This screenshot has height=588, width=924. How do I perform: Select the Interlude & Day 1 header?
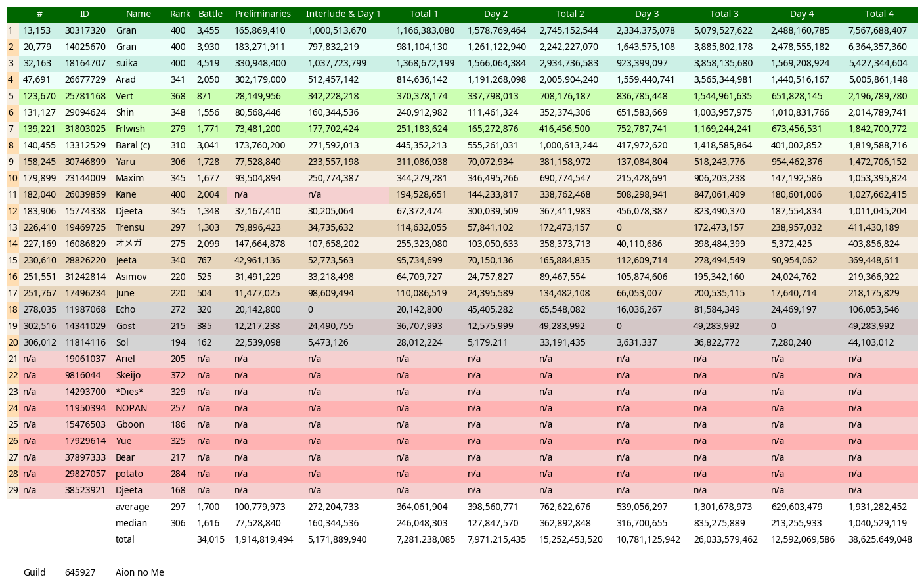tap(343, 14)
